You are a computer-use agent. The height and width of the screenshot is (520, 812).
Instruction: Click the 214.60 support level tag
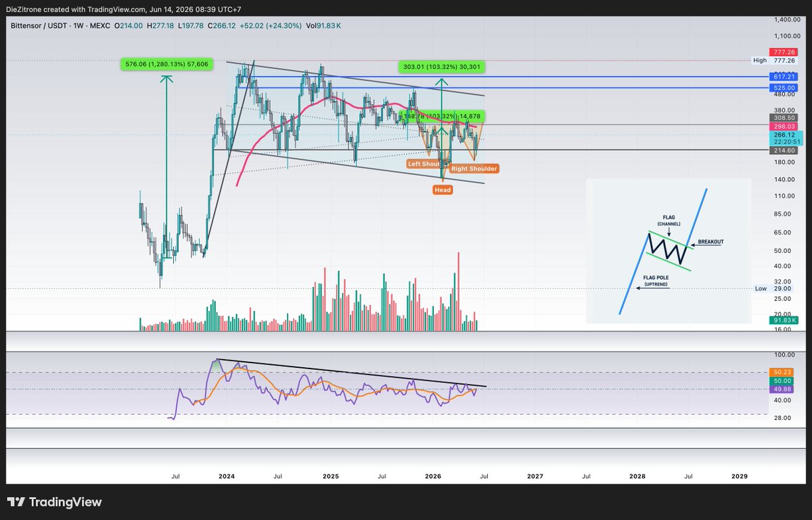click(x=784, y=150)
